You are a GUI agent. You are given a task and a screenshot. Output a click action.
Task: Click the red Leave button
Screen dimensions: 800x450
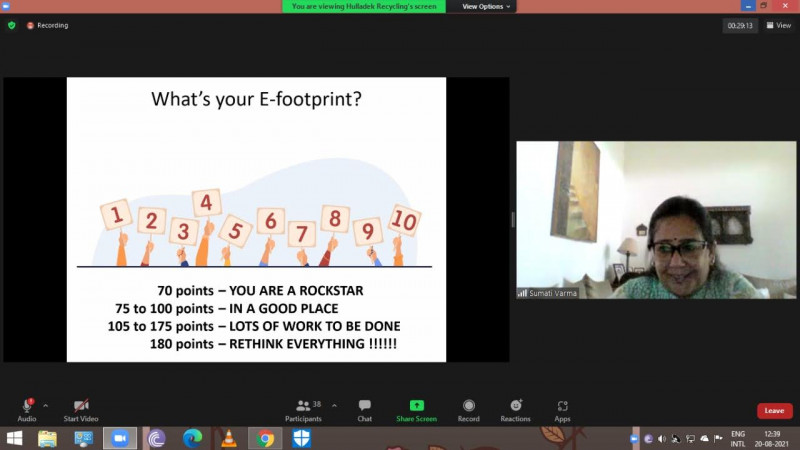774,410
